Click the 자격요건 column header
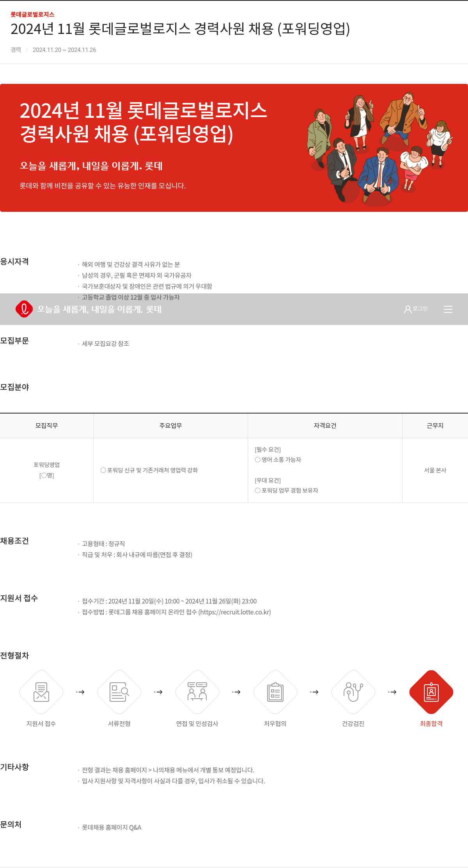Image resolution: width=468 pixels, height=868 pixels. pyautogui.click(x=325, y=426)
